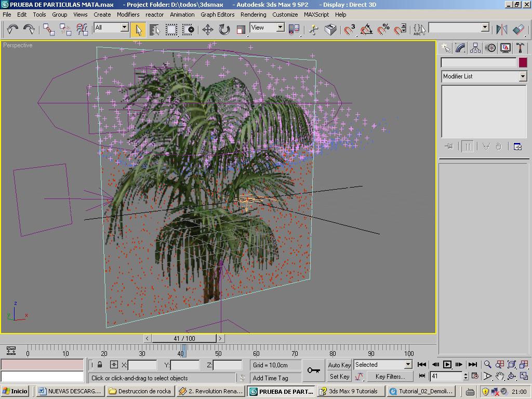Screen dimensions: 532x399
Task: Open the Modifiers menu
Action: pyautogui.click(x=128, y=15)
